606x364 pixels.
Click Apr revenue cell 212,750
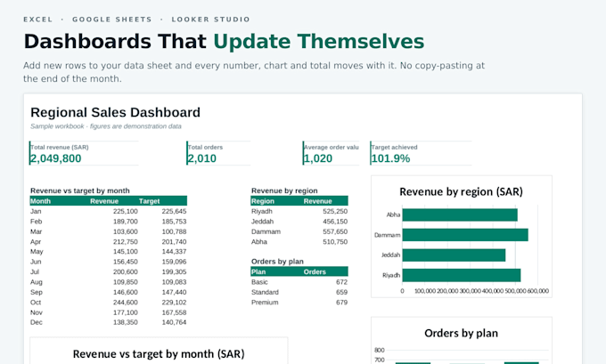point(126,242)
